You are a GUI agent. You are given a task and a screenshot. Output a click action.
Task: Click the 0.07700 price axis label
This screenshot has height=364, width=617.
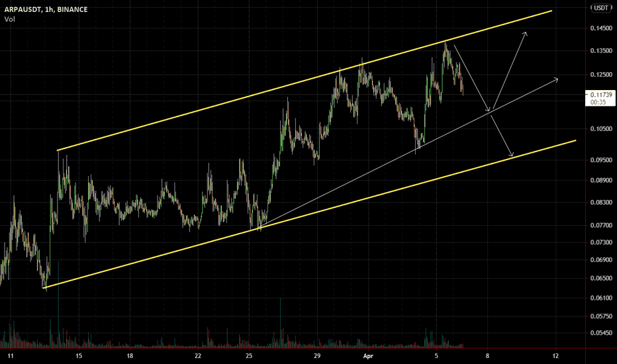pyautogui.click(x=601, y=226)
